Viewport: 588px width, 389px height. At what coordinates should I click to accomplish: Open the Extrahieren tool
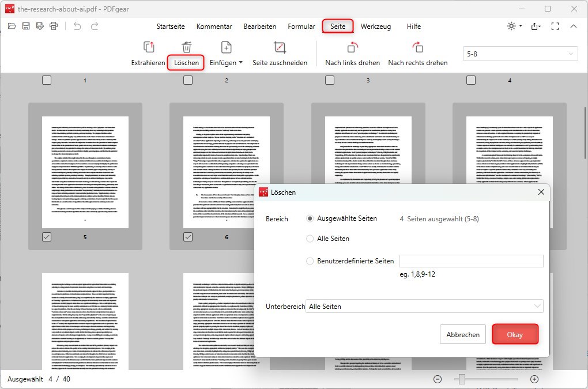pyautogui.click(x=148, y=53)
